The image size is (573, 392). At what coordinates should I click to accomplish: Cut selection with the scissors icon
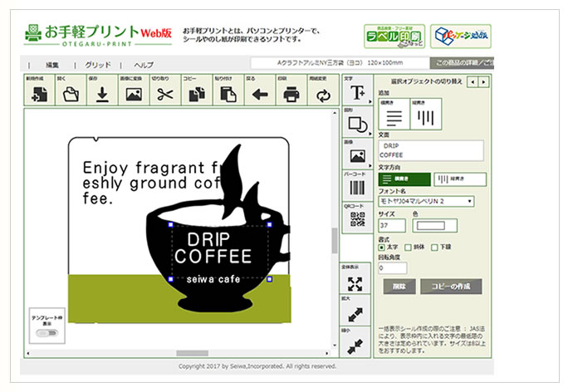point(165,91)
